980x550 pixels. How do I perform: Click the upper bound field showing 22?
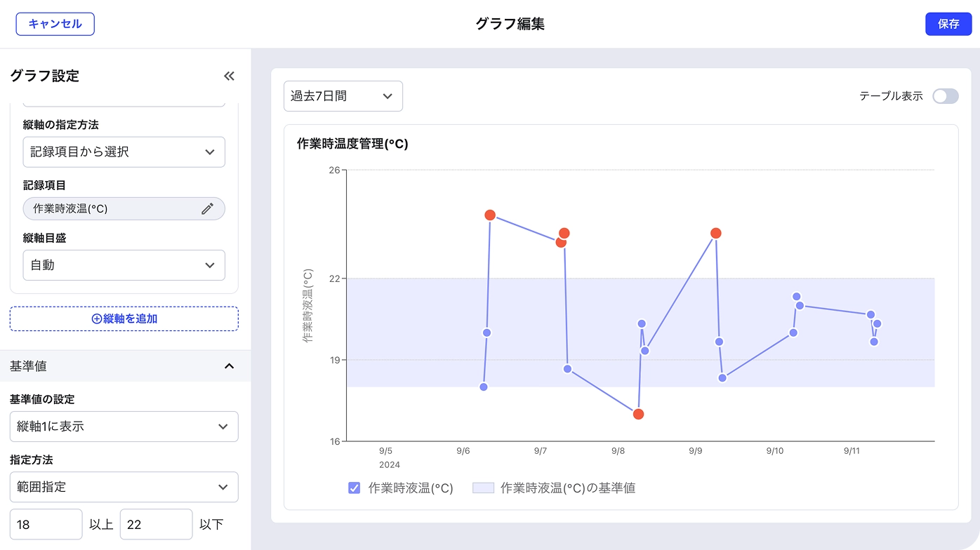tap(156, 525)
